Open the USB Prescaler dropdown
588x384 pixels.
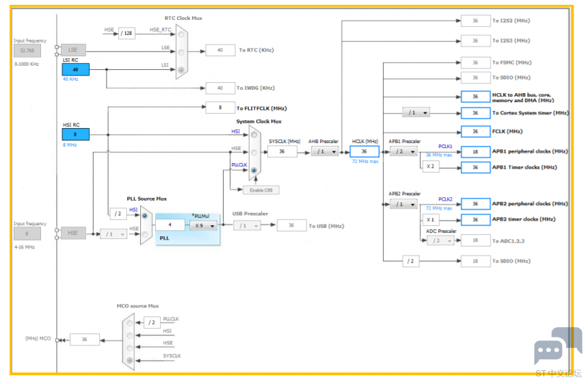[247, 226]
